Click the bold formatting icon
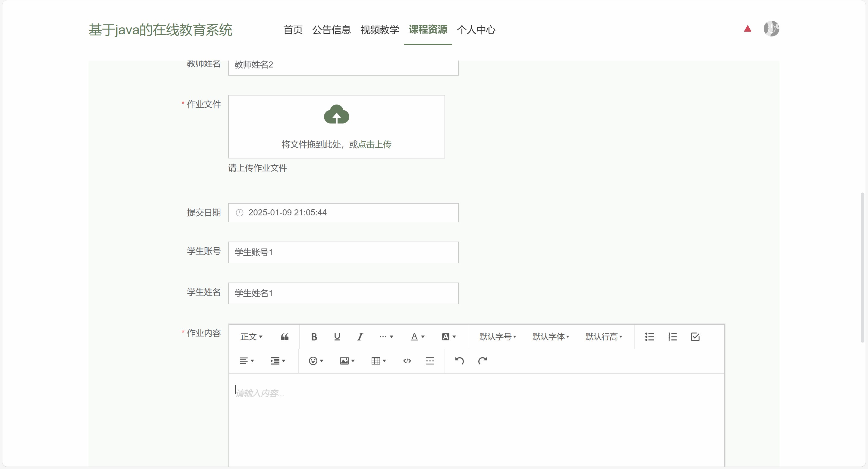Image resolution: width=868 pixels, height=469 pixels. (314, 337)
